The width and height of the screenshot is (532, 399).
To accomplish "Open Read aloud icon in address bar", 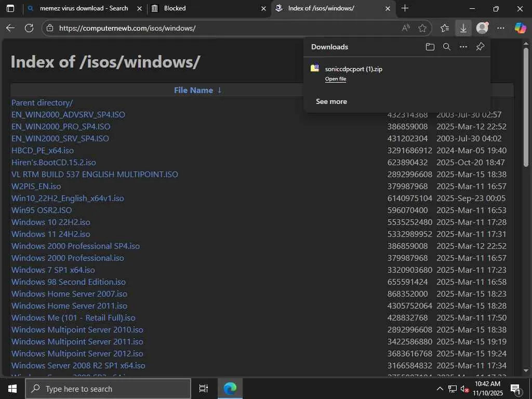I will (406, 28).
